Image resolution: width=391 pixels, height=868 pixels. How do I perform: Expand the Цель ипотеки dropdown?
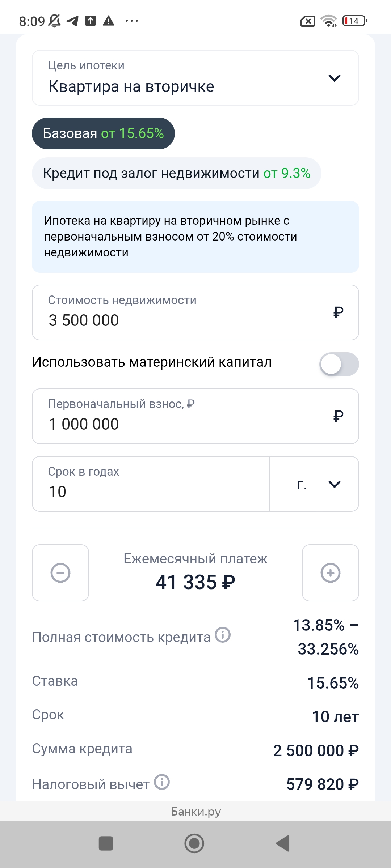(x=334, y=78)
